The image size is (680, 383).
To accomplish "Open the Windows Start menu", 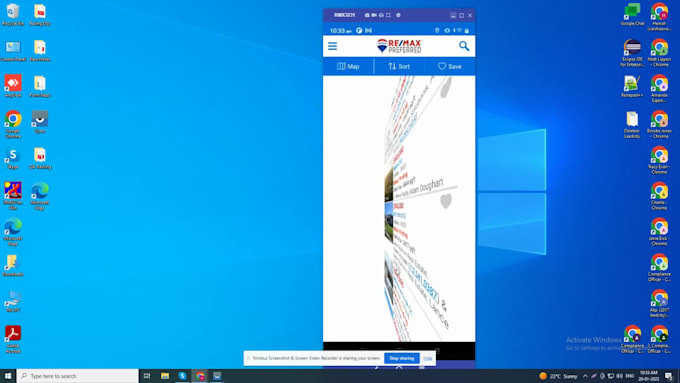I will (x=8, y=376).
